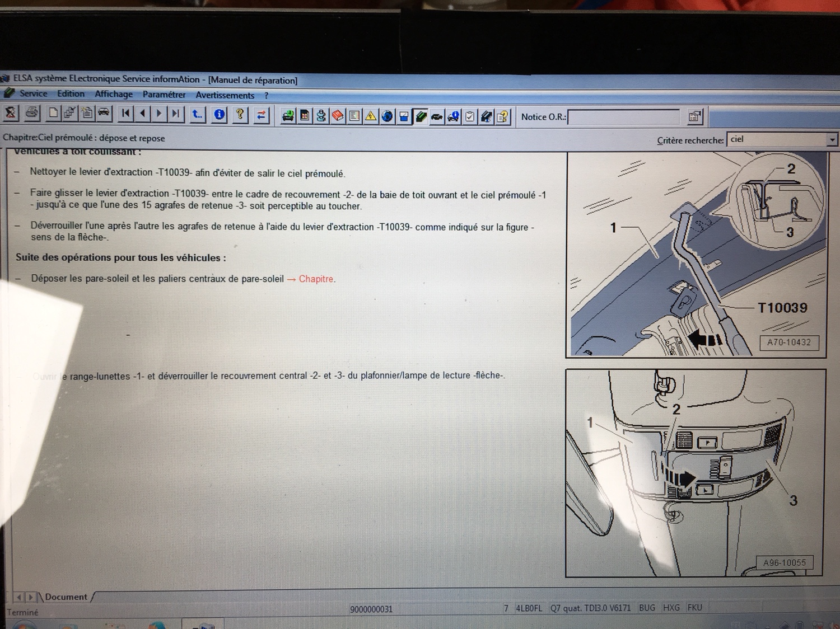Open the Affichage menu
Image resolution: width=840 pixels, height=629 pixels.
114,94
